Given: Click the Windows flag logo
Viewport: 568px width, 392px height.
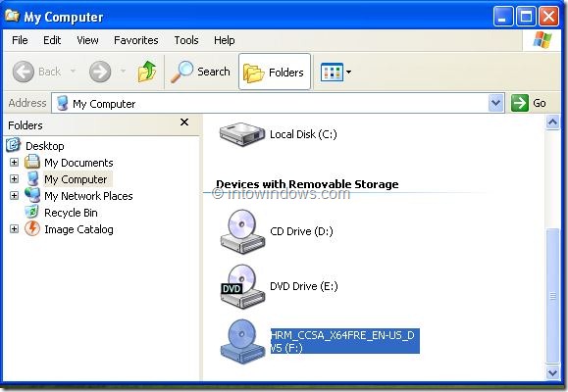Looking at the screenshot, I should click(x=542, y=40).
